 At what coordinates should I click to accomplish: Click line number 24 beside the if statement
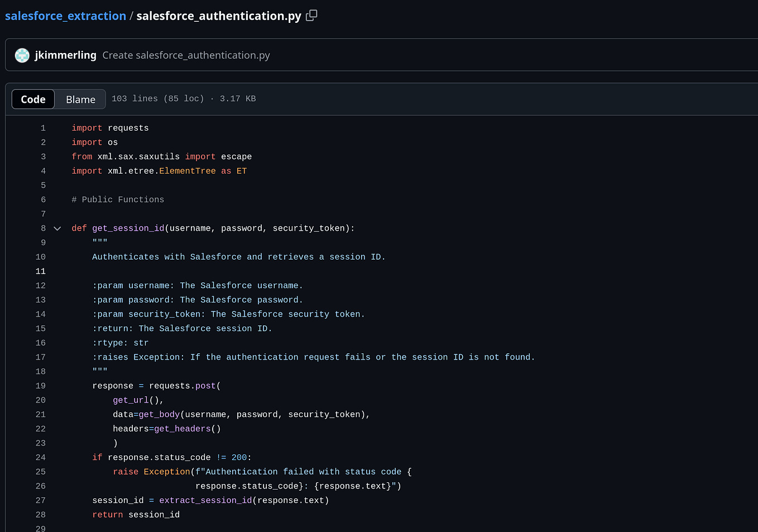(x=41, y=457)
